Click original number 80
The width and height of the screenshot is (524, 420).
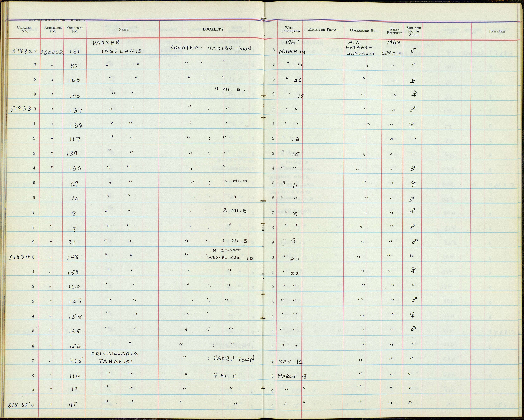click(74, 66)
